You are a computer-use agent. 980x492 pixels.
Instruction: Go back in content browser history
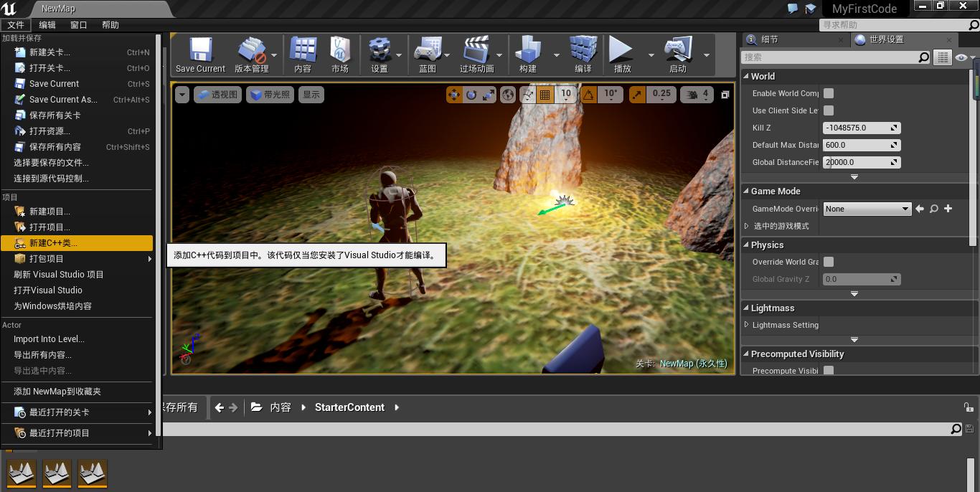(220, 407)
